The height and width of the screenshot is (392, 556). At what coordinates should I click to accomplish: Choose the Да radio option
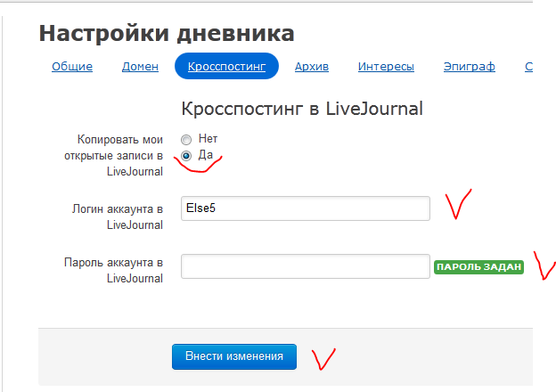186,156
